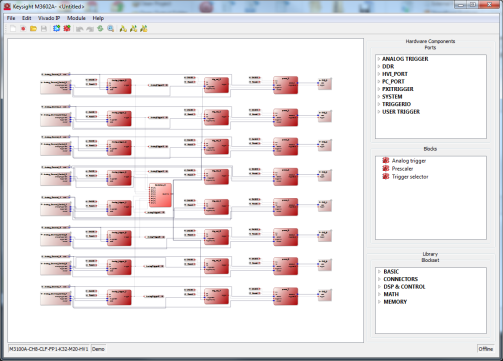Save project with the floppy disk icon
This screenshot has width=503, height=361.
click(44, 29)
